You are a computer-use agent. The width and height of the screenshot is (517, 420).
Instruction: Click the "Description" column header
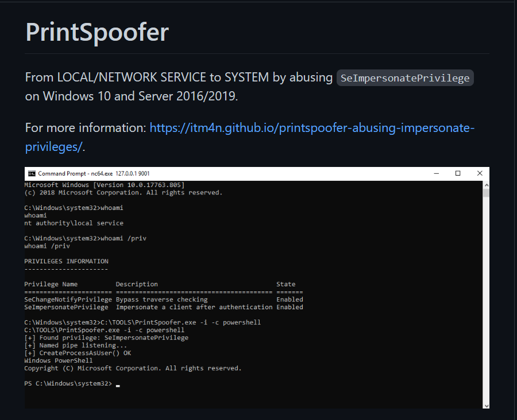click(x=137, y=284)
